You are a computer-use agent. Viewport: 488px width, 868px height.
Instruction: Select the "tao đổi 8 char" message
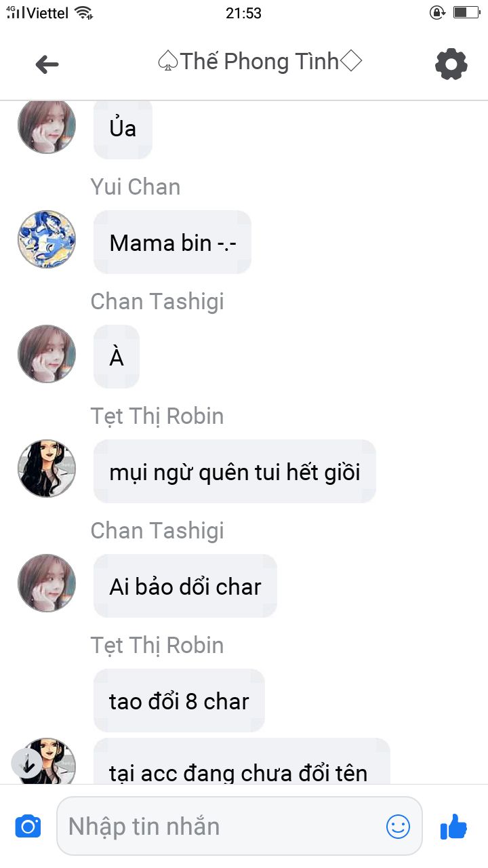pos(179,701)
